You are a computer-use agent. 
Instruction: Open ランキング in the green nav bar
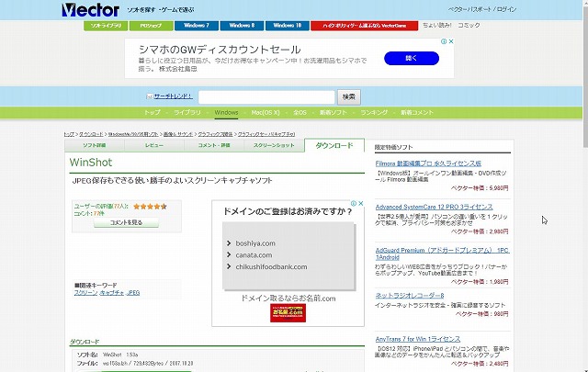click(374, 112)
